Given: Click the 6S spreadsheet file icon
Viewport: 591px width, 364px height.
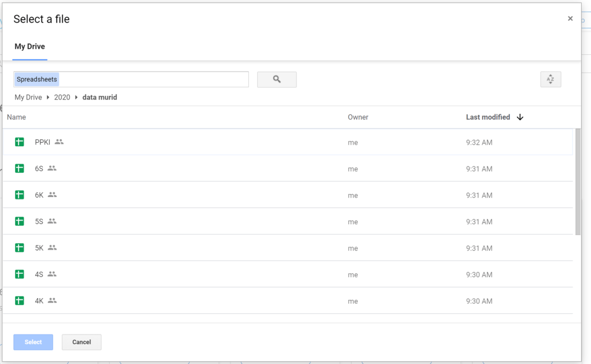Looking at the screenshot, I should tap(20, 169).
